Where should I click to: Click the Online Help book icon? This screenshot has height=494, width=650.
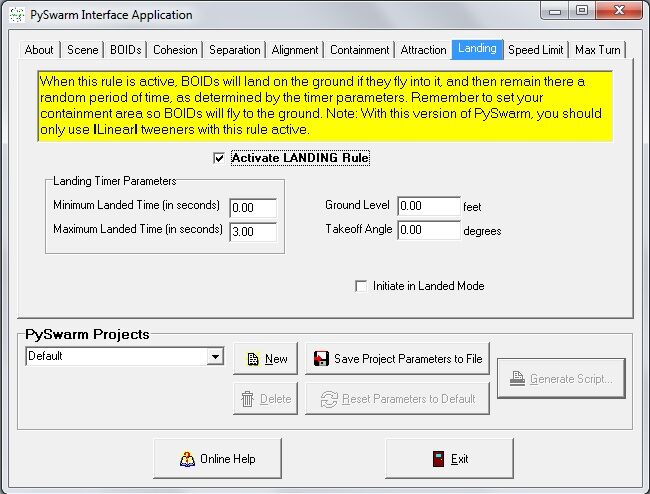click(x=187, y=459)
